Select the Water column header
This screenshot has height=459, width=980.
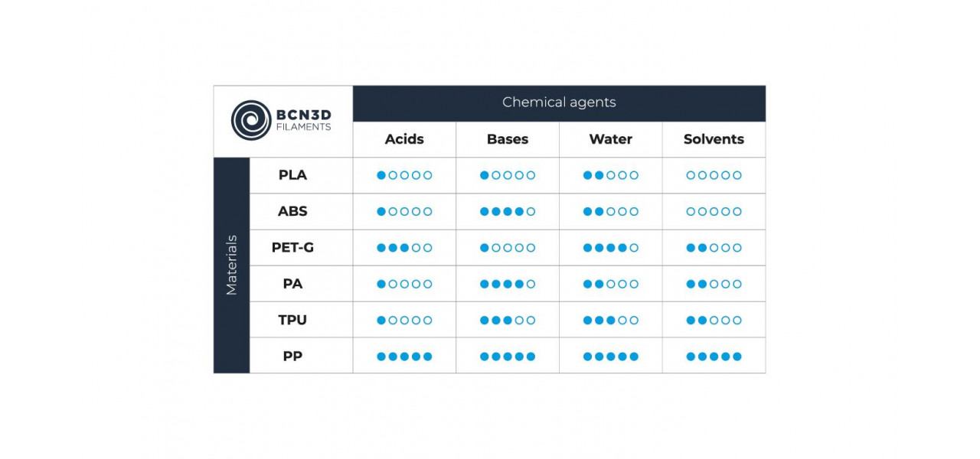(611, 139)
